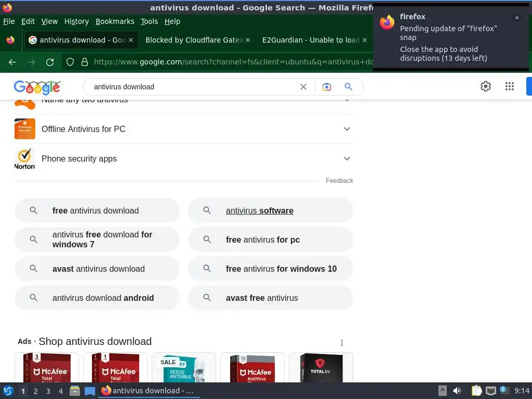The height and width of the screenshot is (399, 532).
Task: Open the network tray icon
Action: tap(490, 391)
